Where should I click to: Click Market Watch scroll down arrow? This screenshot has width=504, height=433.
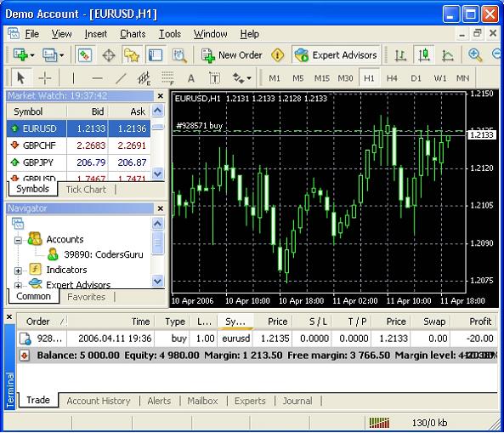[158, 174]
